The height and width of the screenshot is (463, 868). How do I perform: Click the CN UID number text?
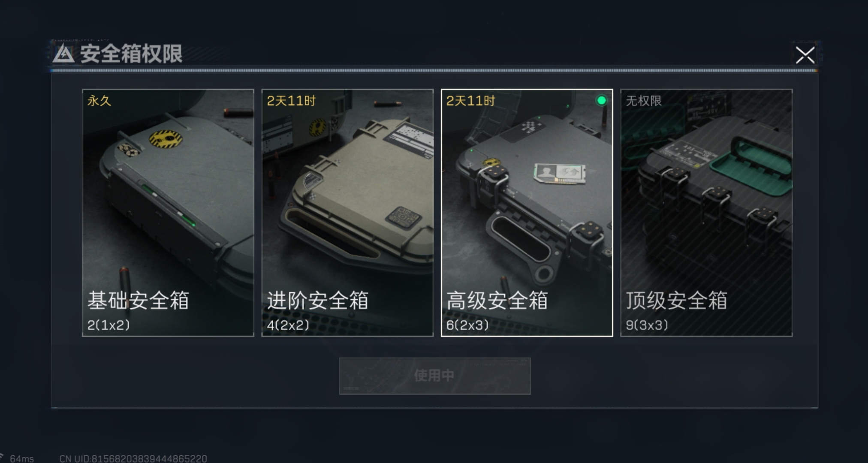pyautogui.click(x=133, y=459)
